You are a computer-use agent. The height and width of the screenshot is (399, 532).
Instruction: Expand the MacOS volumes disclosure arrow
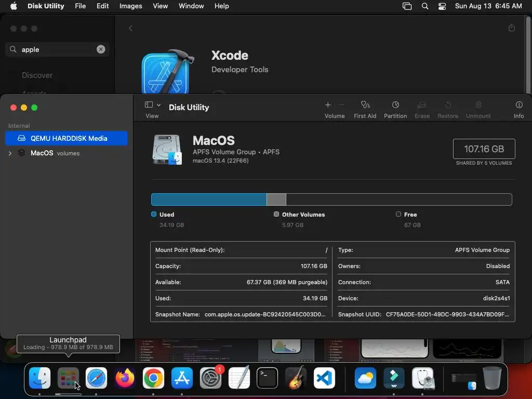(x=10, y=153)
